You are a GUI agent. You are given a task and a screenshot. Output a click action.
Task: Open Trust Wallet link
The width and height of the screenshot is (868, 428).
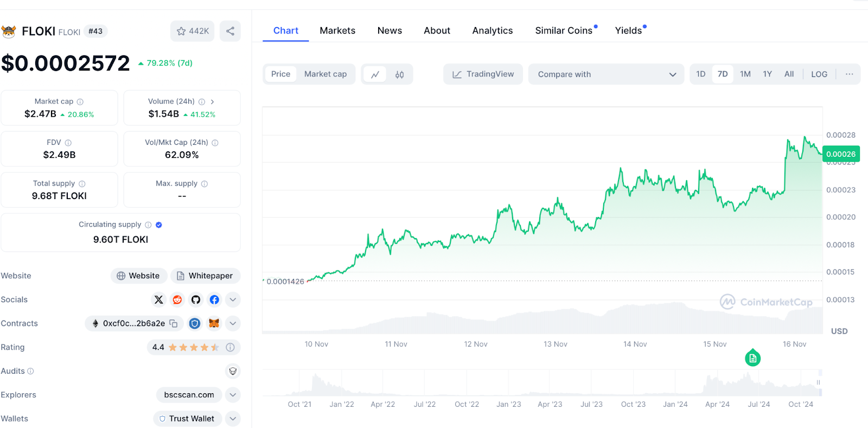[187, 419]
